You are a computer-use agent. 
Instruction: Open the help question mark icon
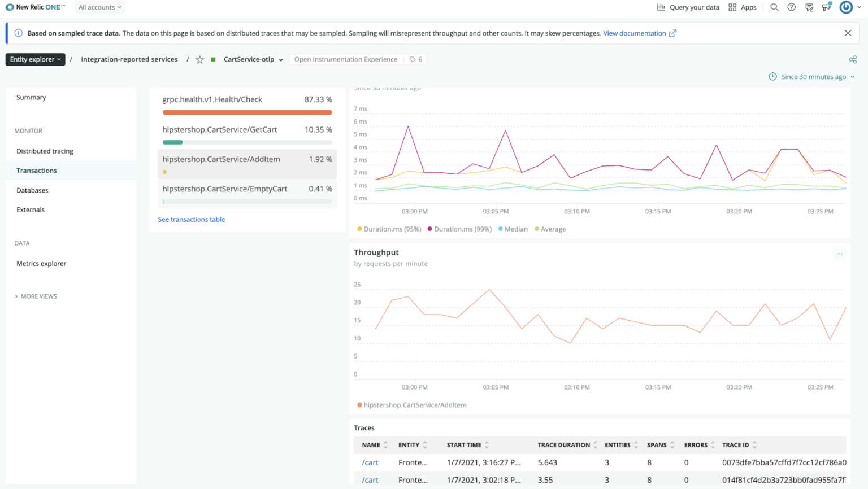coord(791,7)
